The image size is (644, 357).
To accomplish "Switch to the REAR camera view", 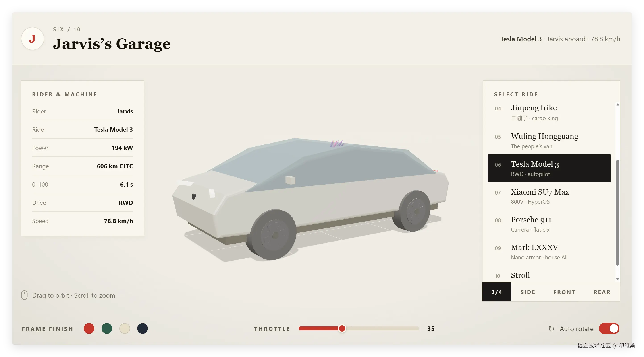I will tap(602, 292).
